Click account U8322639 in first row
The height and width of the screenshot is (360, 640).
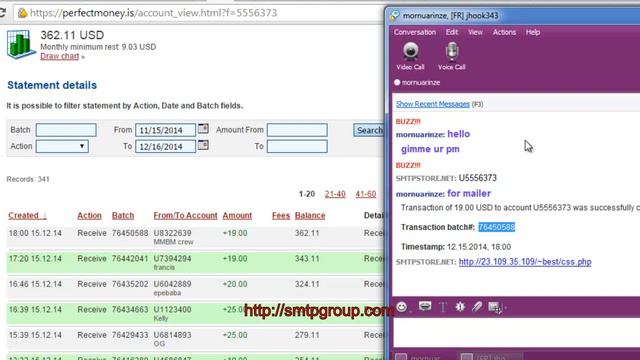click(x=172, y=233)
